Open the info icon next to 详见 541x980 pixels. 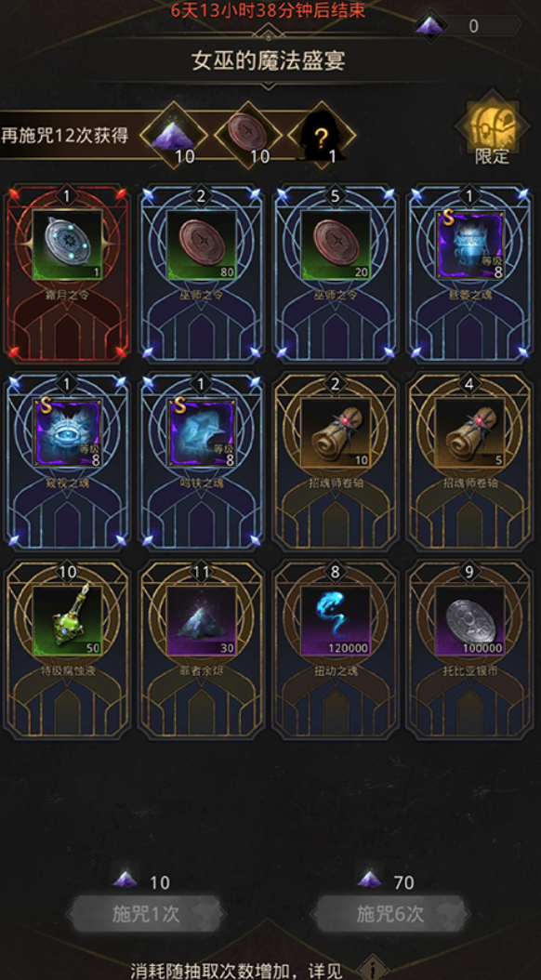[373, 968]
